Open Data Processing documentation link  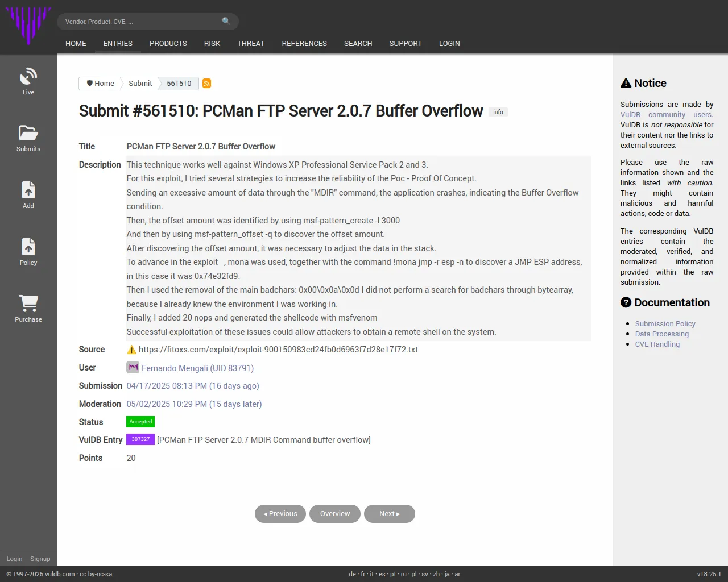661,334
